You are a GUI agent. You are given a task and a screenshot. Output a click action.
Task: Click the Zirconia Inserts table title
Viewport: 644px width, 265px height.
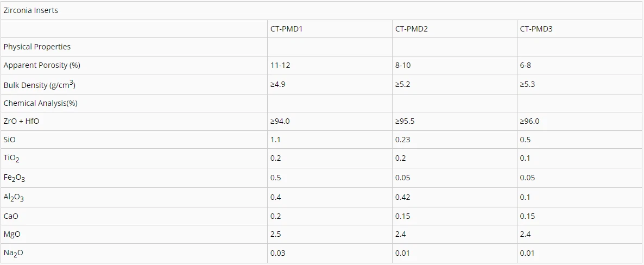(x=31, y=10)
